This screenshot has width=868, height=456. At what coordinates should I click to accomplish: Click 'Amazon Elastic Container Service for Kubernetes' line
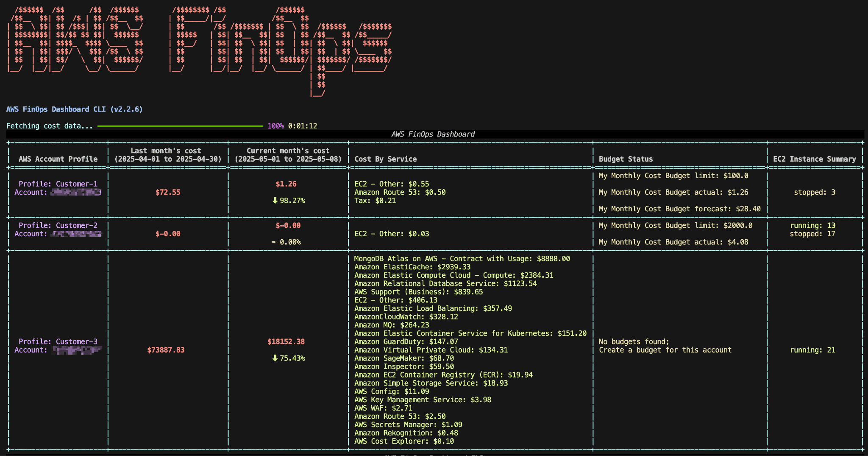(x=470, y=333)
